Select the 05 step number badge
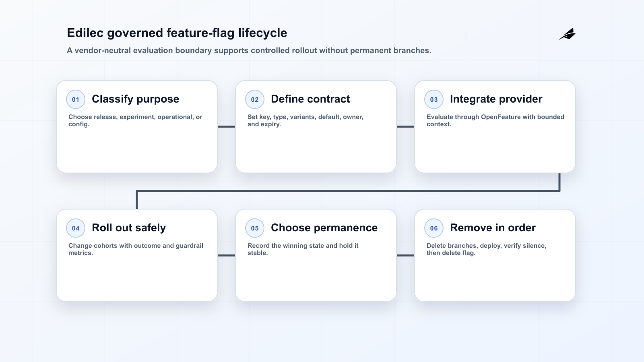The image size is (644, 362). point(255,228)
